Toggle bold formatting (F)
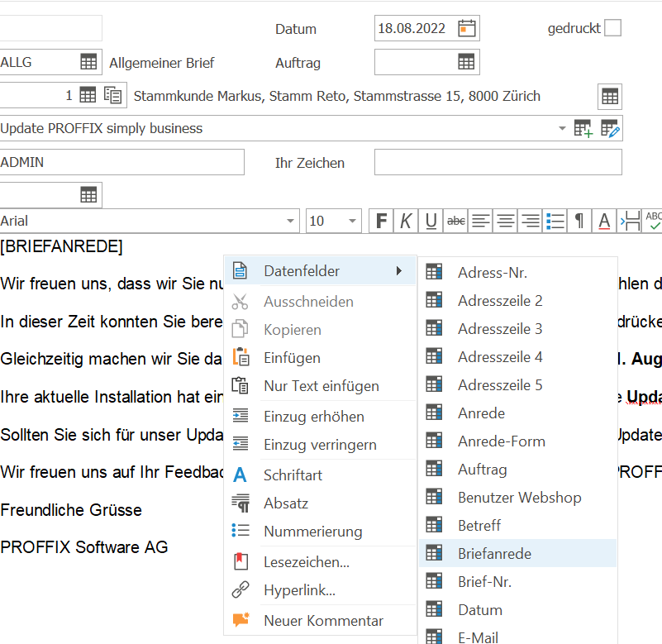This screenshot has width=662, height=644. (x=381, y=221)
